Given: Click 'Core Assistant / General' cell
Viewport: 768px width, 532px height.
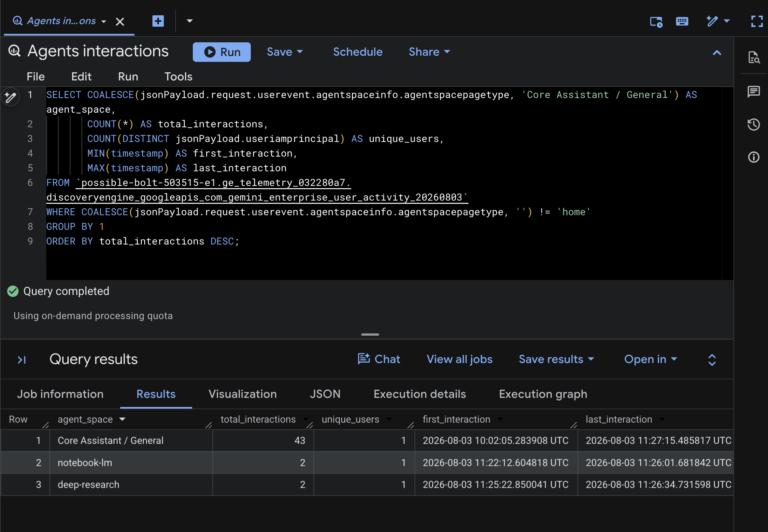Looking at the screenshot, I should coord(131,440).
